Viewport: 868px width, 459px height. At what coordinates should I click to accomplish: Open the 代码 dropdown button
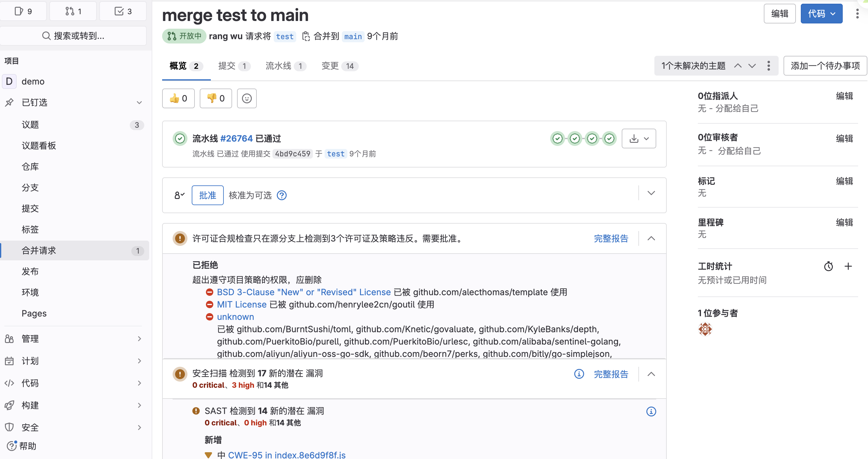821,14
